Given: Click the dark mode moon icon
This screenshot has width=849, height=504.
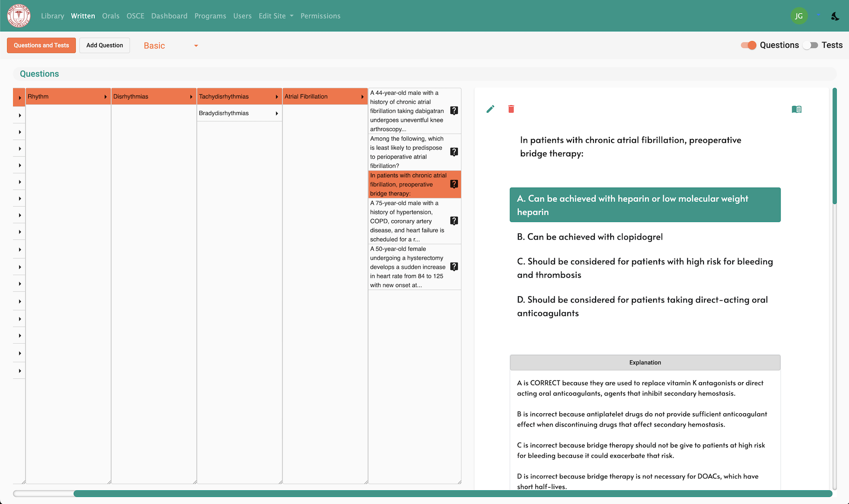Looking at the screenshot, I should point(835,16).
